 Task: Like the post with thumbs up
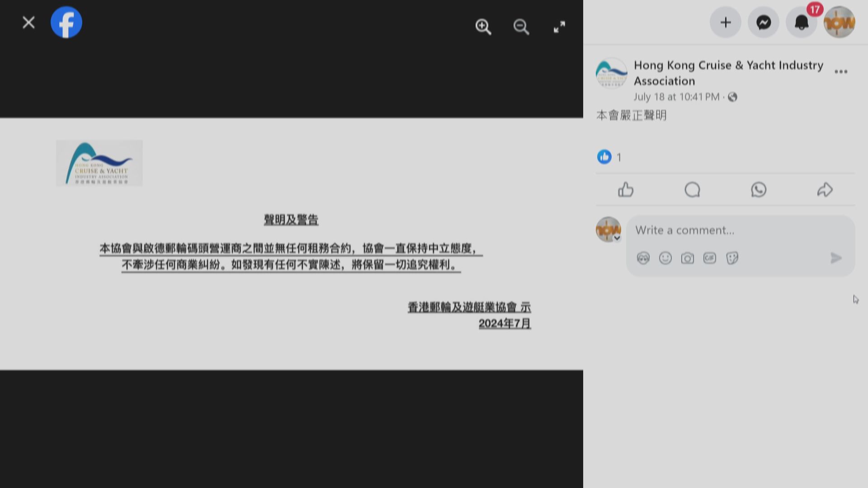(626, 190)
